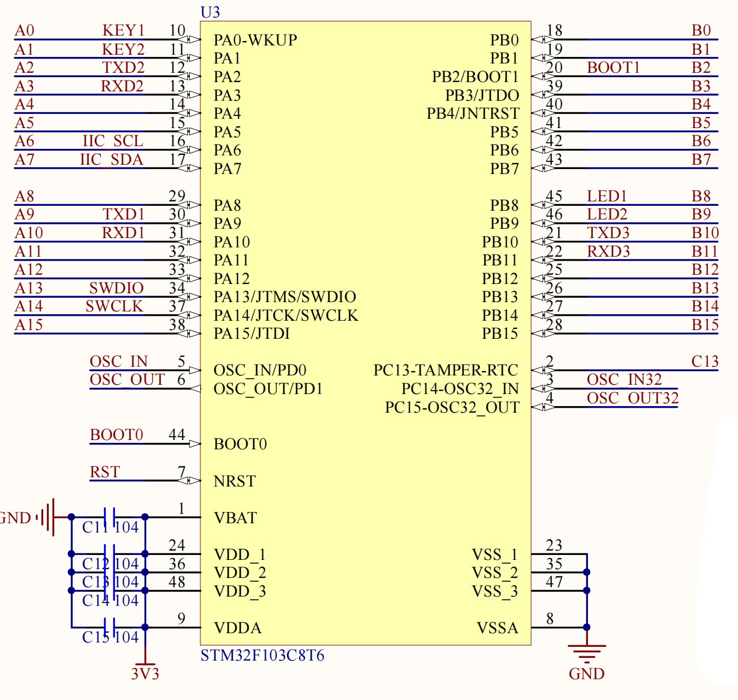This screenshot has width=738, height=700.
Task: Click the C11 capacitor designator
Action: click(x=94, y=527)
